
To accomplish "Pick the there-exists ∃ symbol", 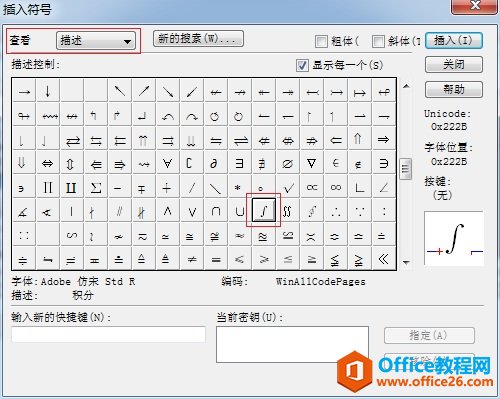I will pos(240,163).
